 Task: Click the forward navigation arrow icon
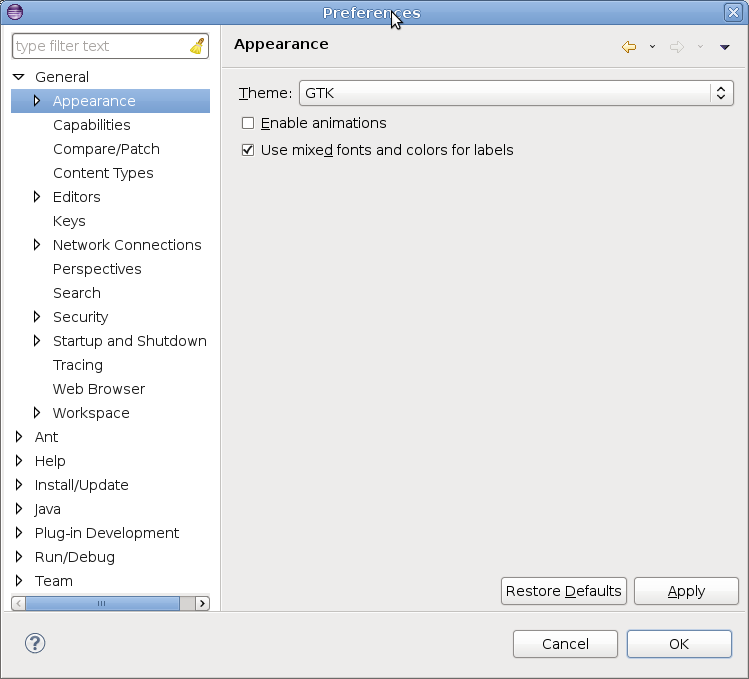(x=677, y=47)
